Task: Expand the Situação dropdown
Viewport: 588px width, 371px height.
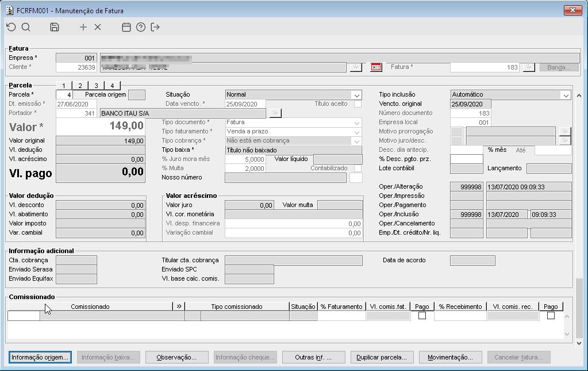Action: coord(357,95)
